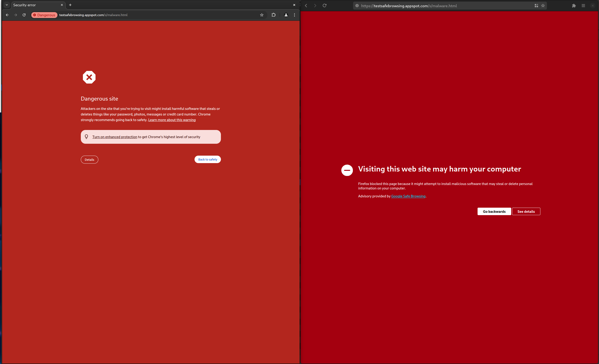Click the red Dangerous security chip
599x364 pixels.
pos(44,15)
